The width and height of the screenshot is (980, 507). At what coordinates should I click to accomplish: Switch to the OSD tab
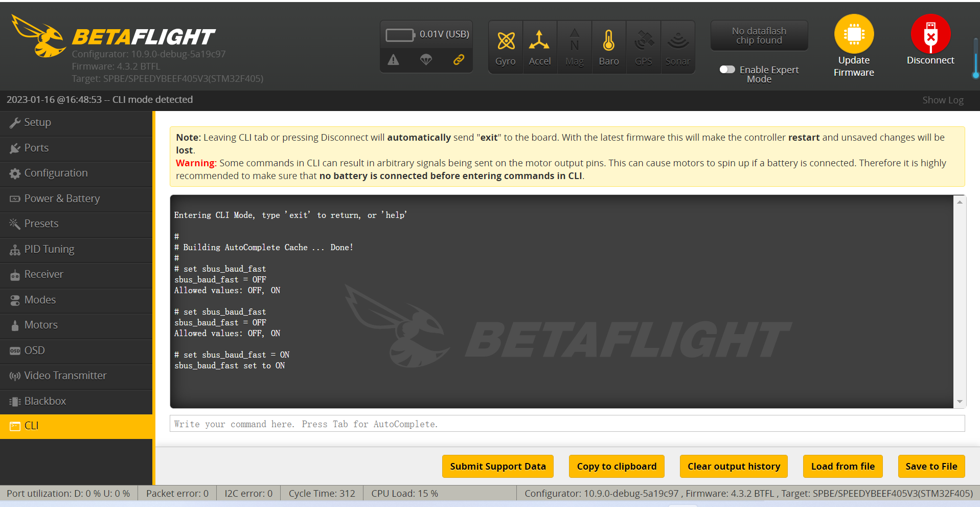[x=76, y=351]
